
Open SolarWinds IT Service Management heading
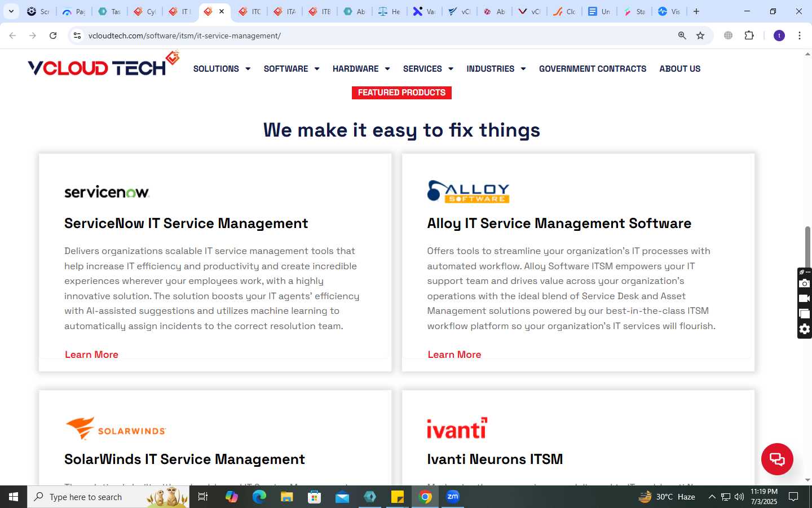184,459
